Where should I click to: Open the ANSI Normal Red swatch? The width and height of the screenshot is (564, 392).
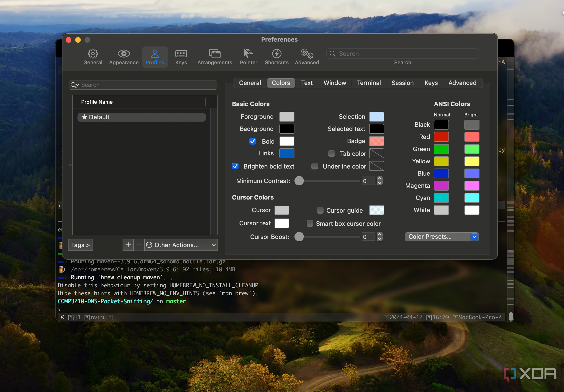click(x=441, y=137)
